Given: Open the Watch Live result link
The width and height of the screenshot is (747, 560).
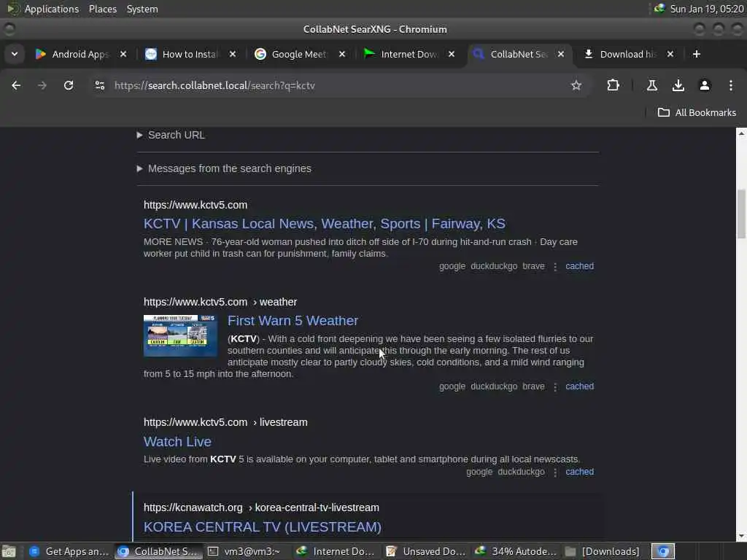Looking at the screenshot, I should [x=177, y=442].
